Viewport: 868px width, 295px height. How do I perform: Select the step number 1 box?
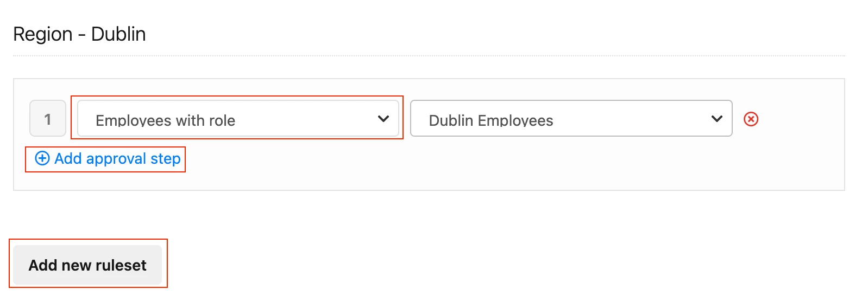click(48, 118)
